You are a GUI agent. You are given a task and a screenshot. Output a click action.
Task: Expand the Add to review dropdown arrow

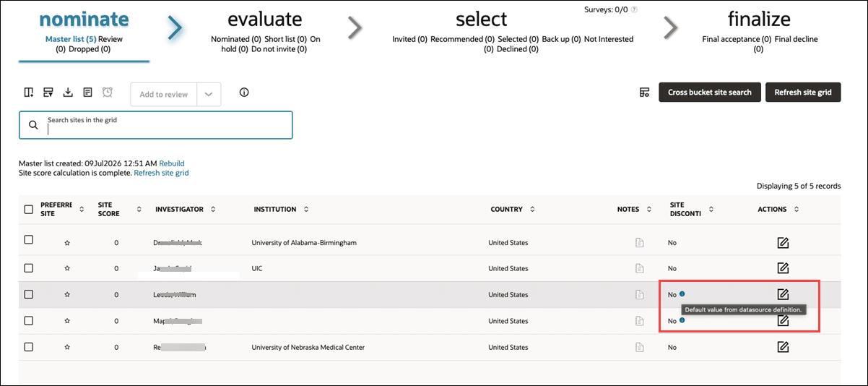(209, 94)
